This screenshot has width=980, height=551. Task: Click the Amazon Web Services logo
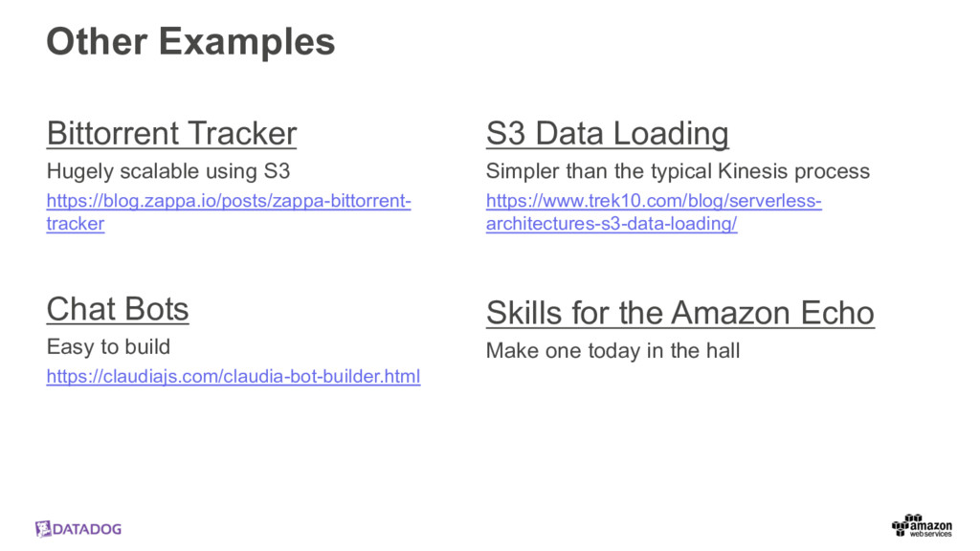click(x=922, y=526)
